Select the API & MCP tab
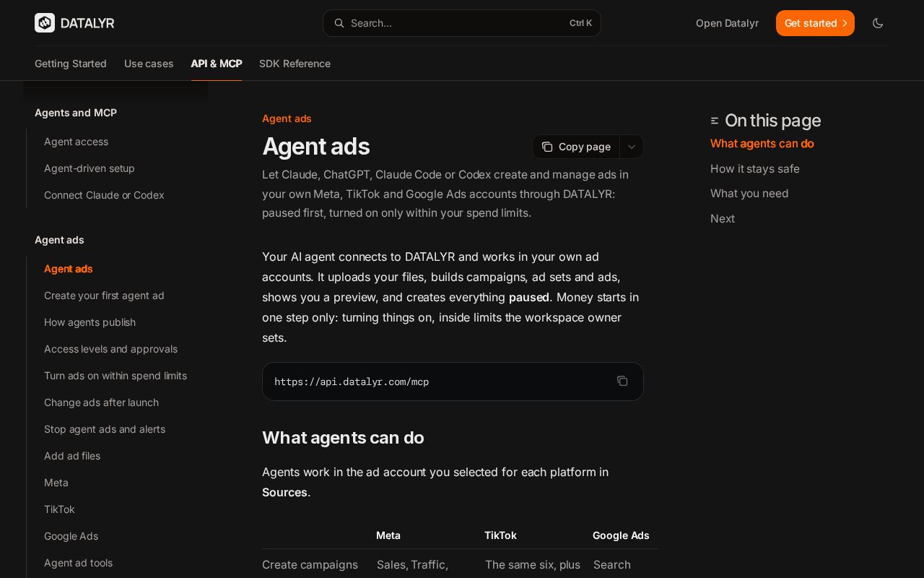Viewport: 924px width, 578px height. (x=217, y=64)
